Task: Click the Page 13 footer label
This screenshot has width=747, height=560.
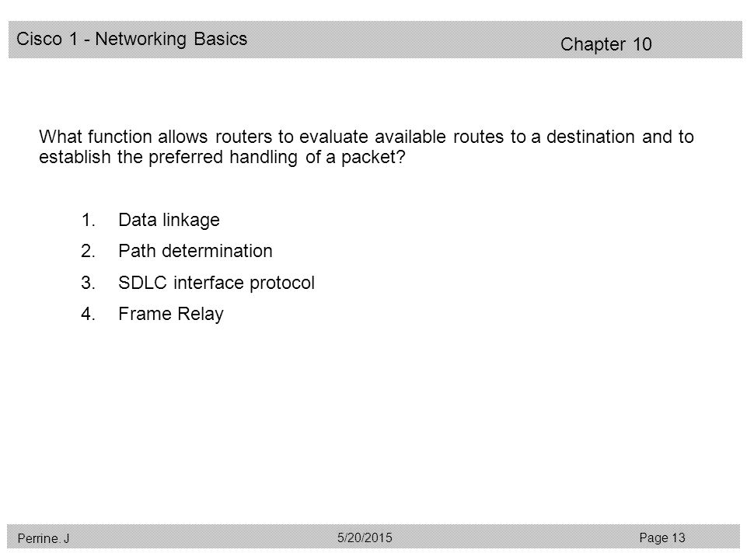Action: click(x=661, y=537)
